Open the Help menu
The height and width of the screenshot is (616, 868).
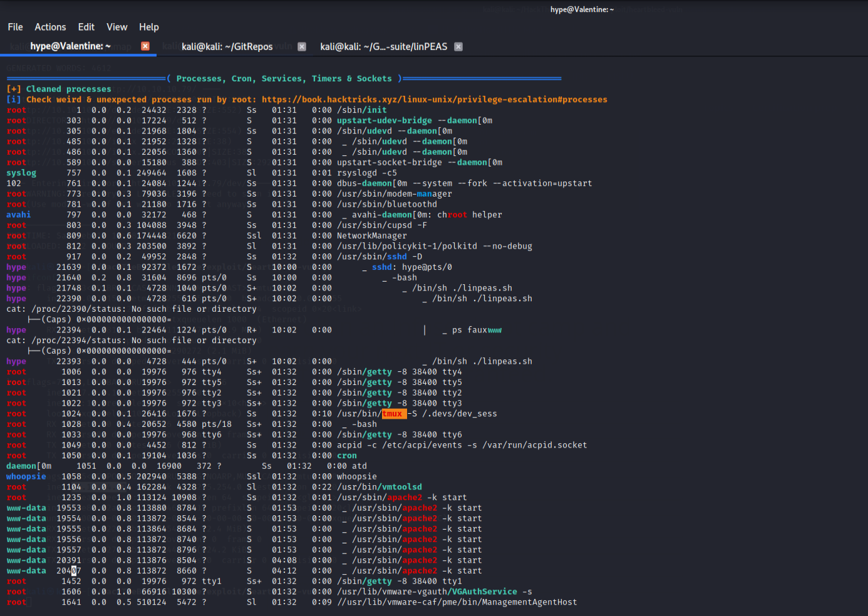click(148, 27)
